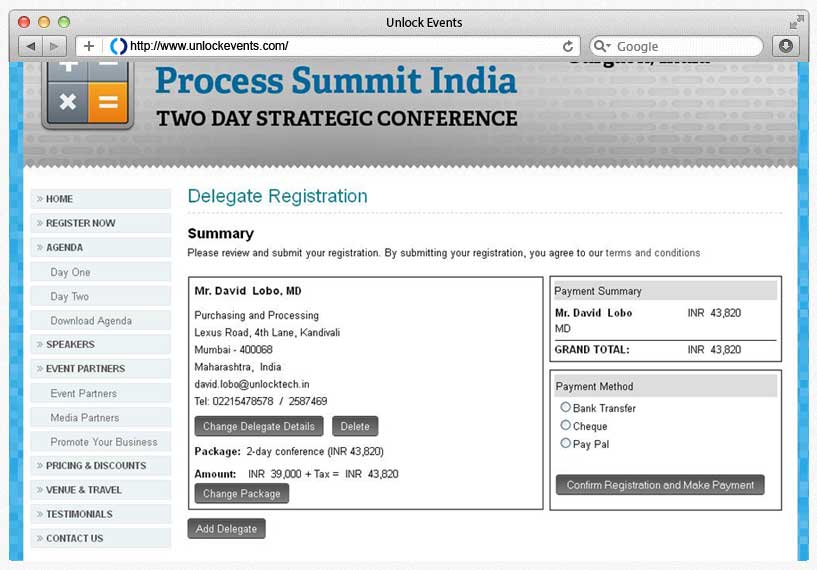Click the site loading icon in address bar
Viewport: 817px width, 570px height.
tap(118, 46)
